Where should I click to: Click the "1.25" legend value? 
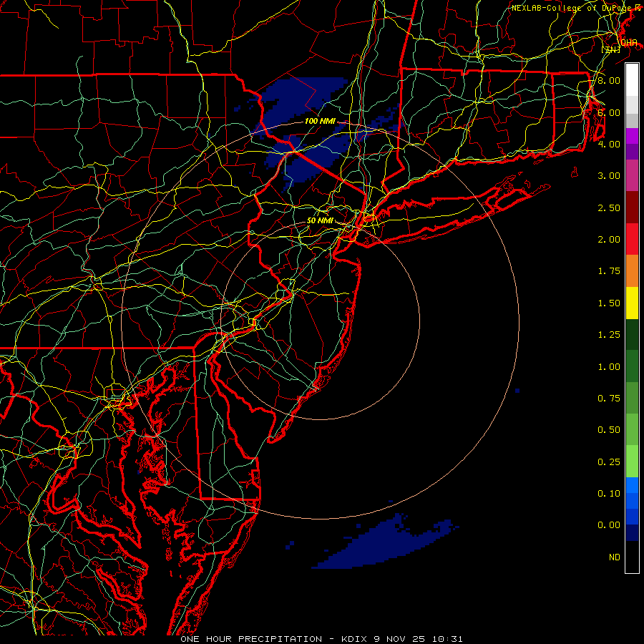click(609, 335)
